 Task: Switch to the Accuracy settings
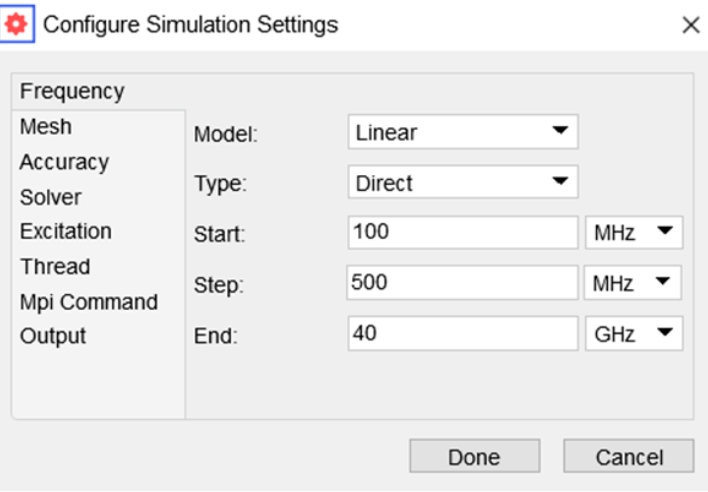tap(64, 162)
